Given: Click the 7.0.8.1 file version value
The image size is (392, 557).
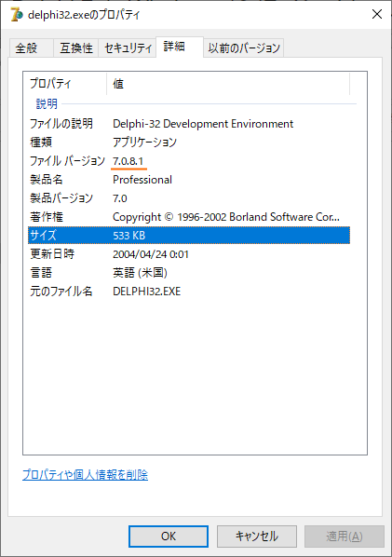Looking at the screenshot, I should (128, 161).
